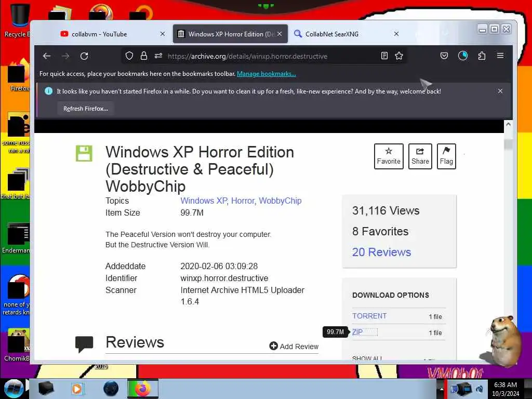Click the page scrollbar thumb
Viewport: 532px width, 399px height.
[508, 144]
